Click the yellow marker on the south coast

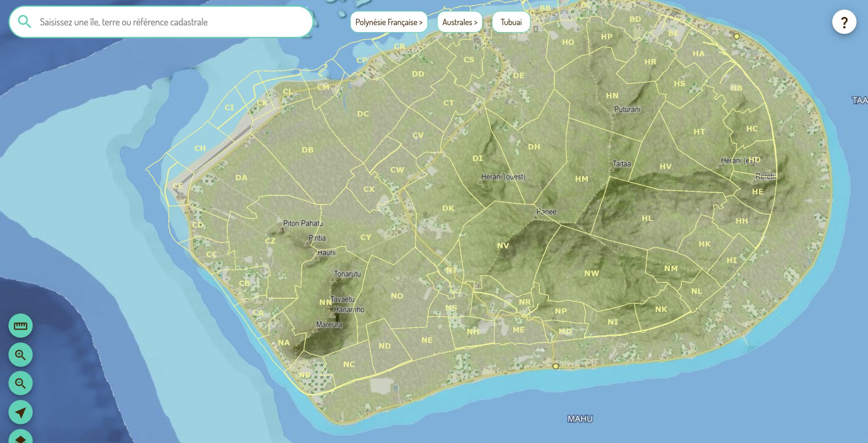click(x=556, y=366)
